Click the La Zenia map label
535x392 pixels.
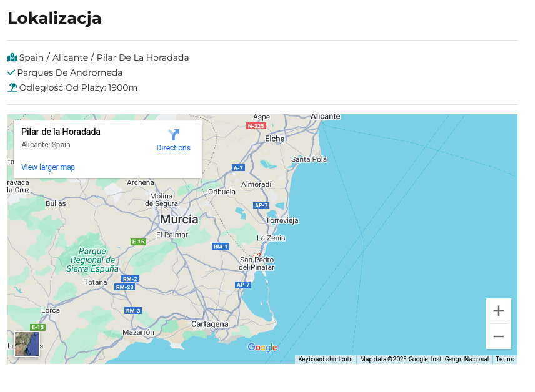click(271, 238)
